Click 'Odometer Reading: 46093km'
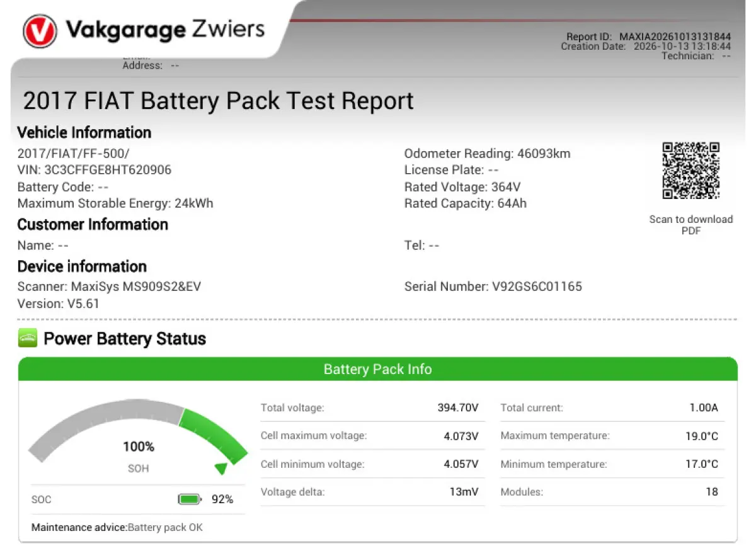 pyautogui.click(x=488, y=154)
